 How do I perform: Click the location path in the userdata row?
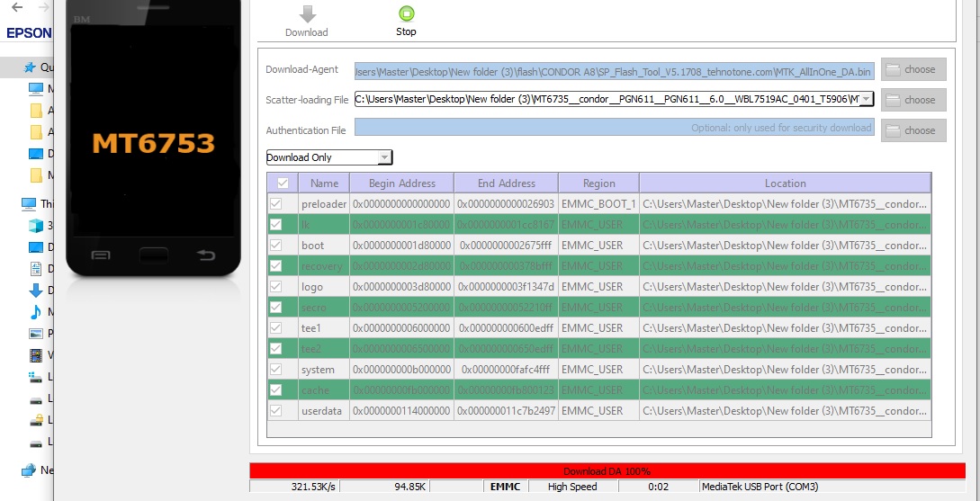tap(785, 410)
